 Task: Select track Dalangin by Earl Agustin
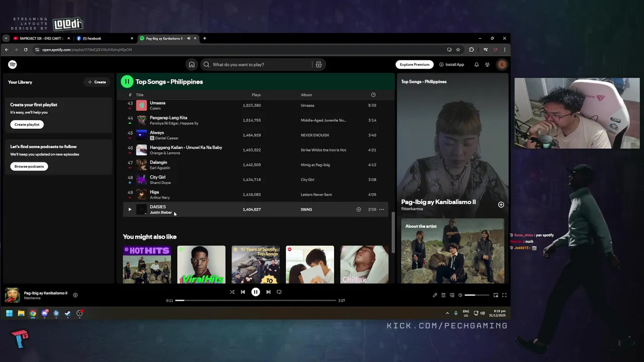pyautogui.click(x=256, y=165)
